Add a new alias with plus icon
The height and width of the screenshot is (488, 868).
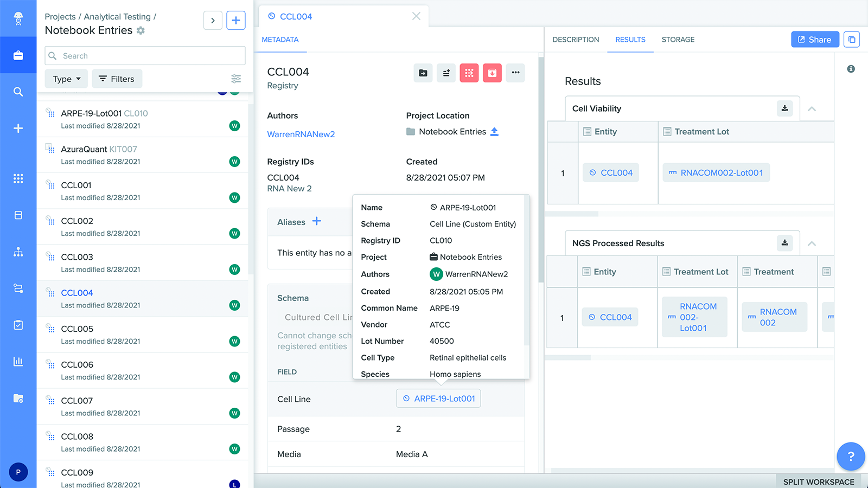[317, 221]
